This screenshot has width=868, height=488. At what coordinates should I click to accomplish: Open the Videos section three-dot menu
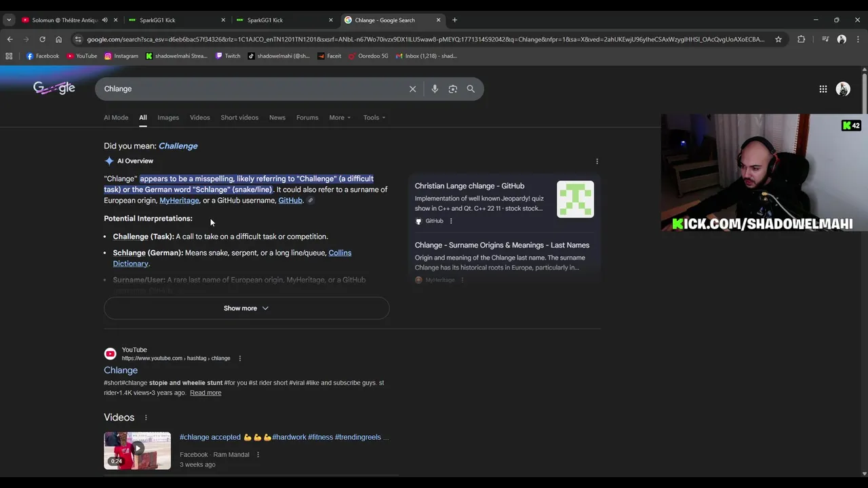click(x=146, y=418)
